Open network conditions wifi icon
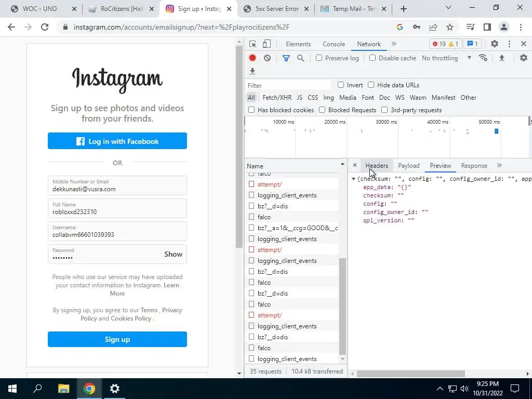 pyautogui.click(x=483, y=58)
